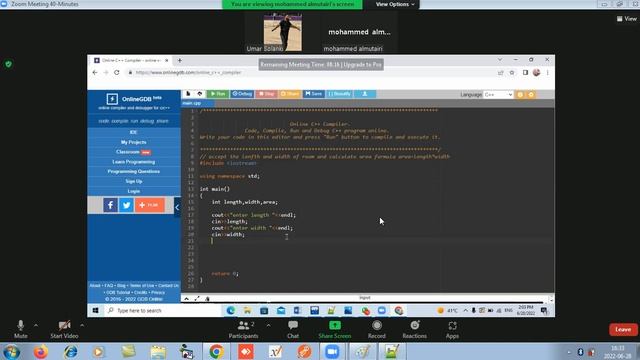Open Reactions menu in Zoom
Screen dimensions: 640x360
(414, 329)
